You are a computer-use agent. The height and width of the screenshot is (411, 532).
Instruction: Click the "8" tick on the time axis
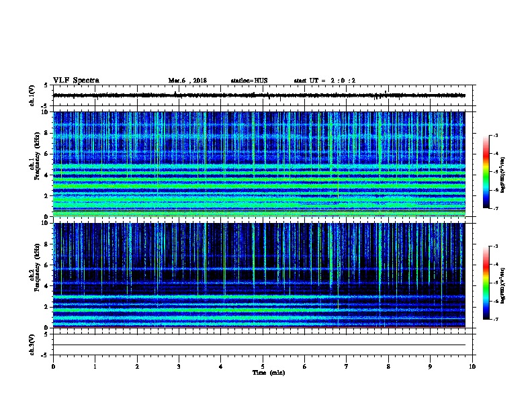388,366
